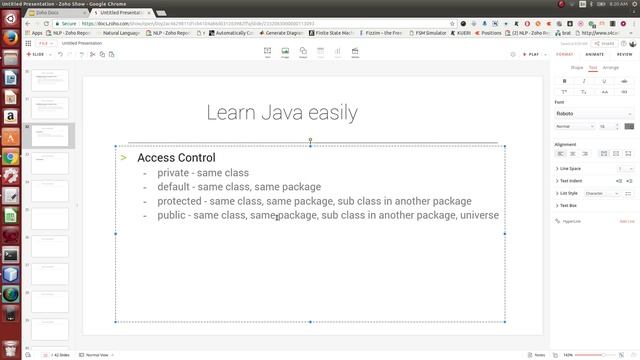The image size is (640, 360).
Task: Toggle Superscript formatting
Action: pos(564,92)
